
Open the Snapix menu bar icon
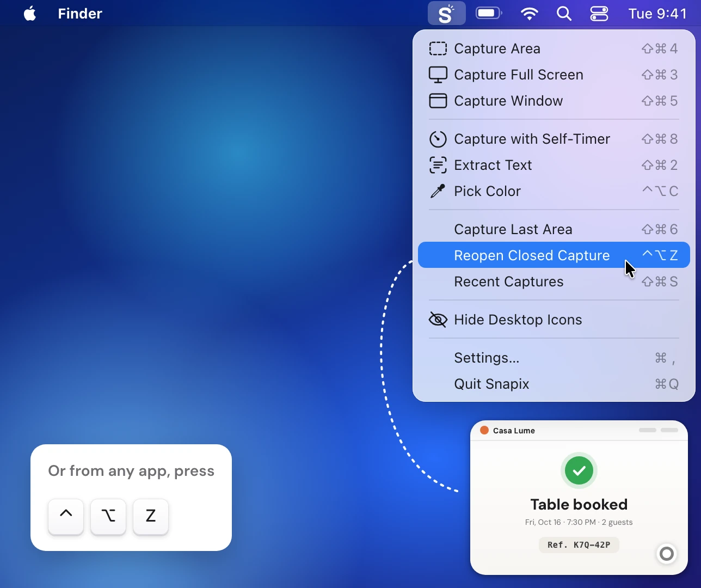click(x=446, y=14)
